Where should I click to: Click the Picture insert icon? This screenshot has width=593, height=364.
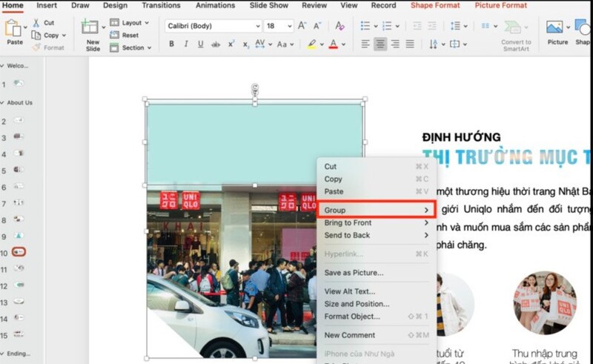[554, 27]
